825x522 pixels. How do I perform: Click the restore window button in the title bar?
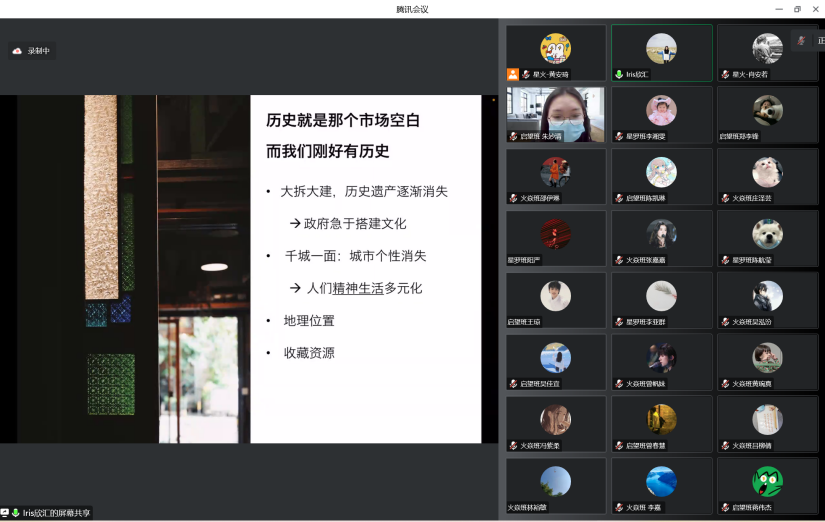[797, 9]
